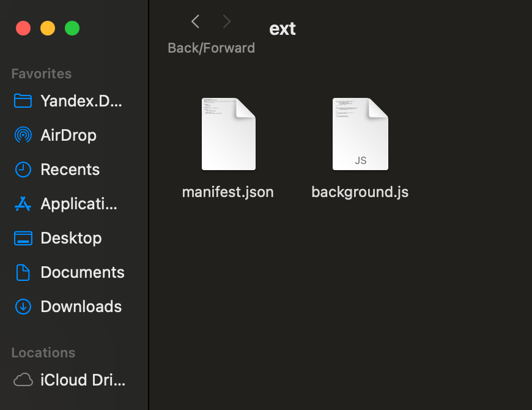
Task: Open the Desktop sidebar icon
Action: 23,238
